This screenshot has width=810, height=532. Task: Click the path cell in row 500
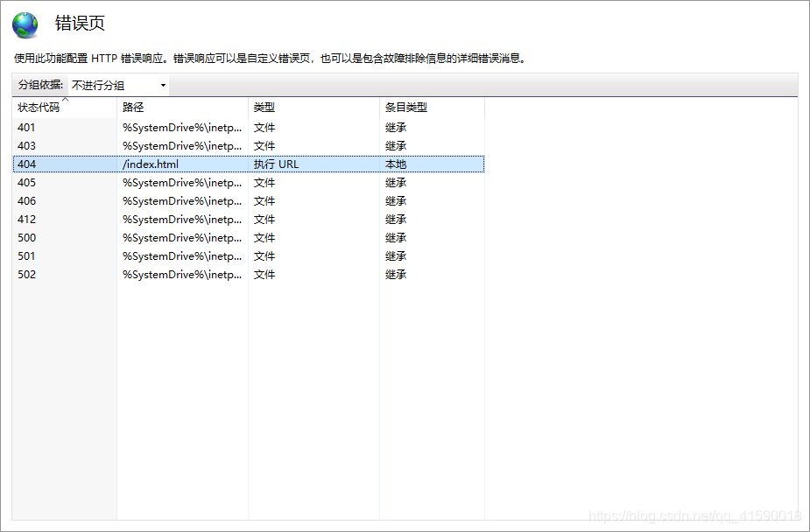(x=182, y=238)
